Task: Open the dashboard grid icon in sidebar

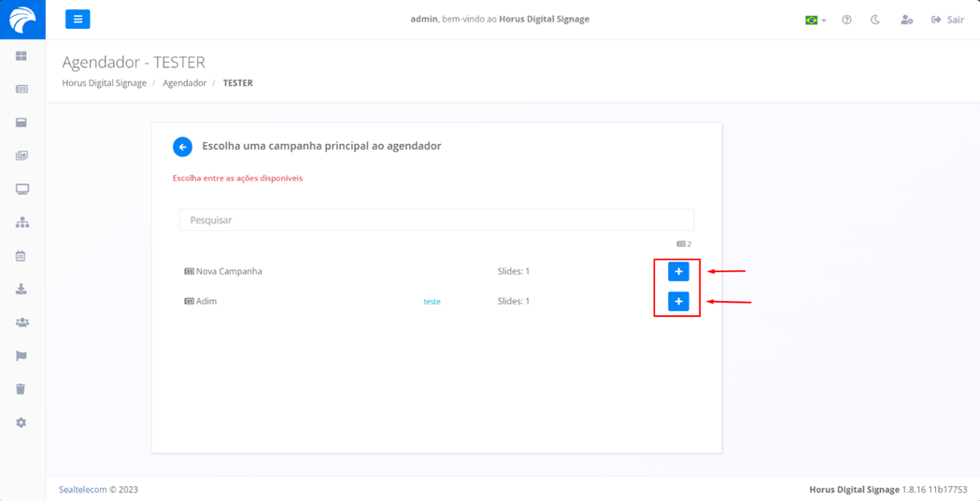Action: [x=21, y=56]
